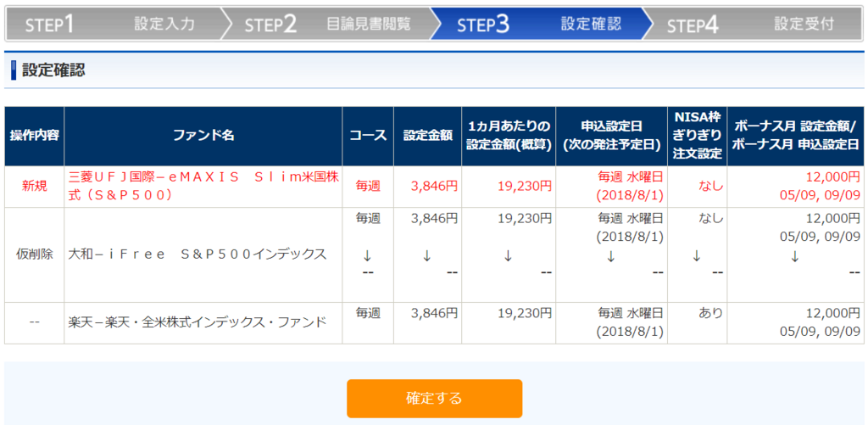Click red なし NISA setting in eMAXIS row

point(710,187)
